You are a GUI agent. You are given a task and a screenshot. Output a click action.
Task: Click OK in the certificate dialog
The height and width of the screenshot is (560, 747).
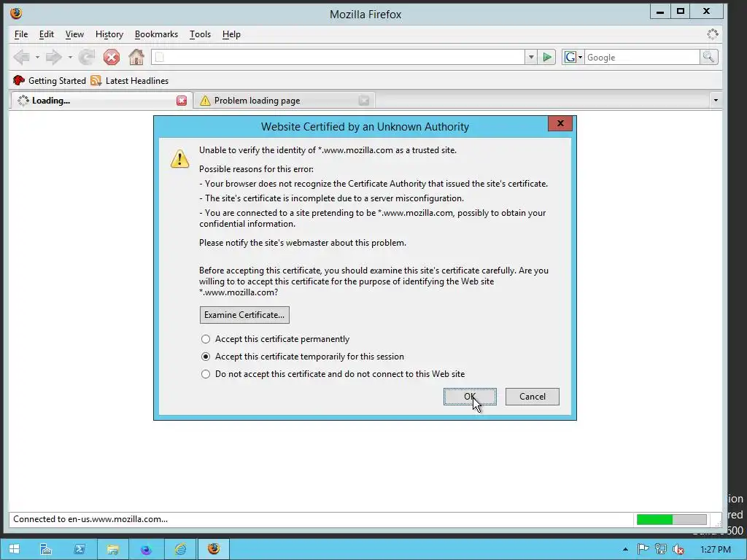click(470, 397)
